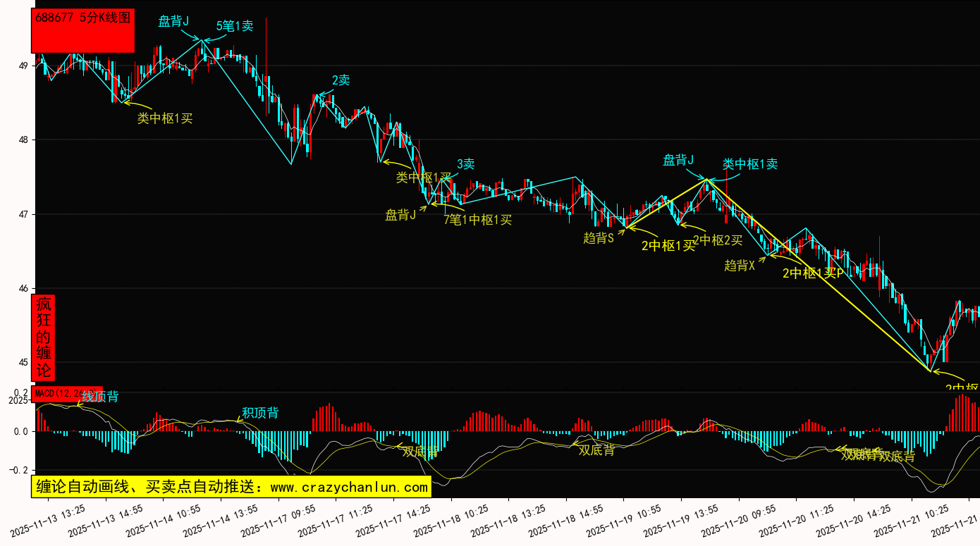Click the red MACD indicator label box
This screenshot has width=980, height=546.
67,393
